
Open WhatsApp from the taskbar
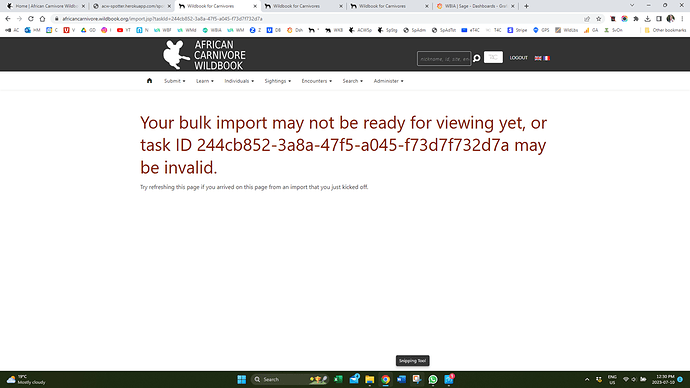pyautogui.click(x=433, y=379)
